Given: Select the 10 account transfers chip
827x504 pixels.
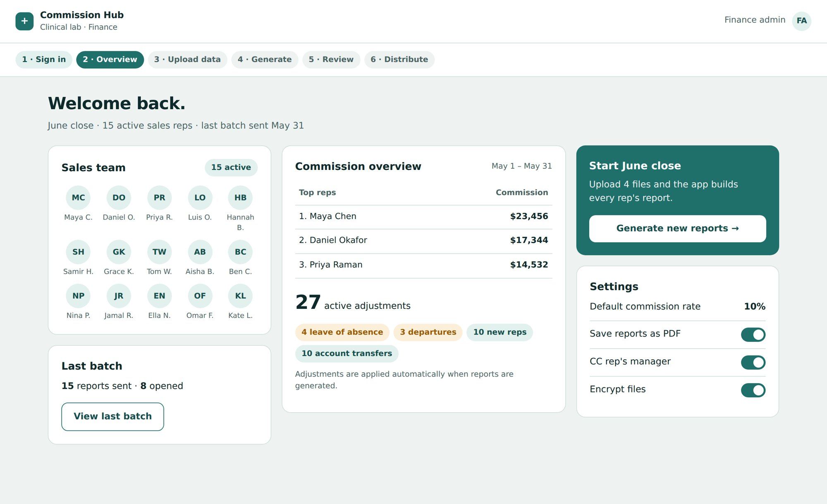Looking at the screenshot, I should (347, 354).
